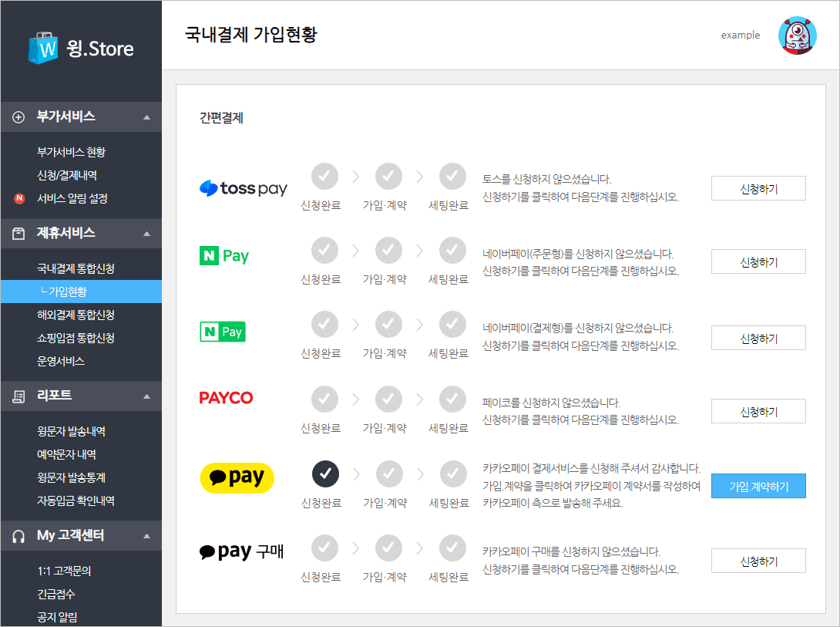This screenshot has height=627, width=840.
Task: Click the 부가서비스 section header
Action: (x=81, y=116)
